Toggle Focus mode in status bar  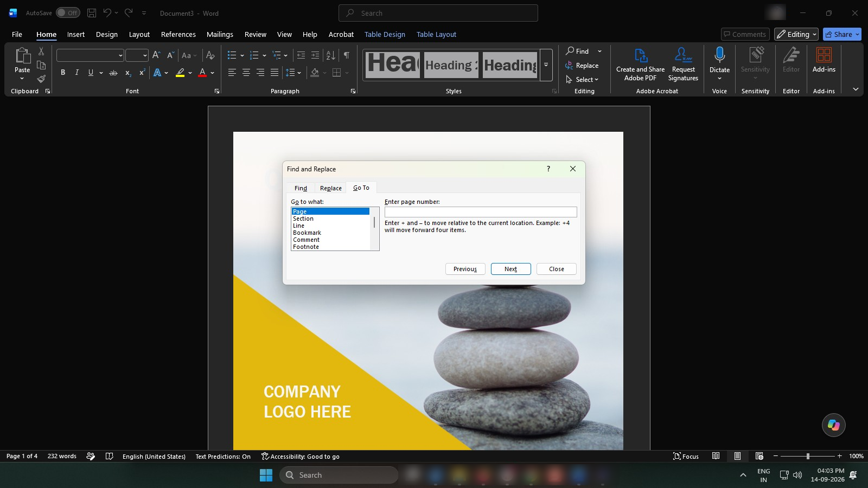tap(686, 456)
